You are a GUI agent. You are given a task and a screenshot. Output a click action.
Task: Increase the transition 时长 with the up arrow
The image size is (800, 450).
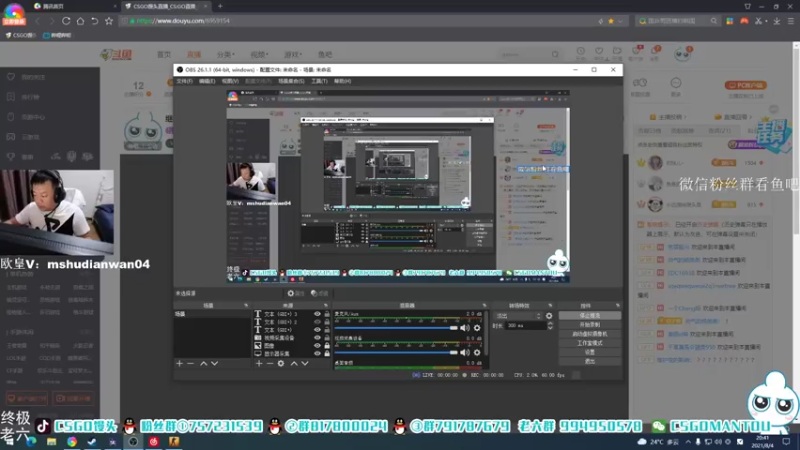point(550,323)
